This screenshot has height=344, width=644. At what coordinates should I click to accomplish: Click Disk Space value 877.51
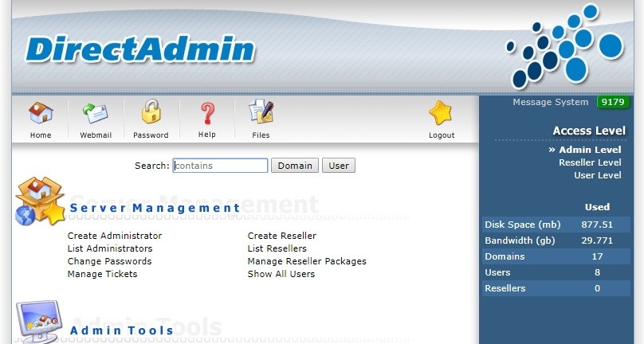[x=597, y=225]
